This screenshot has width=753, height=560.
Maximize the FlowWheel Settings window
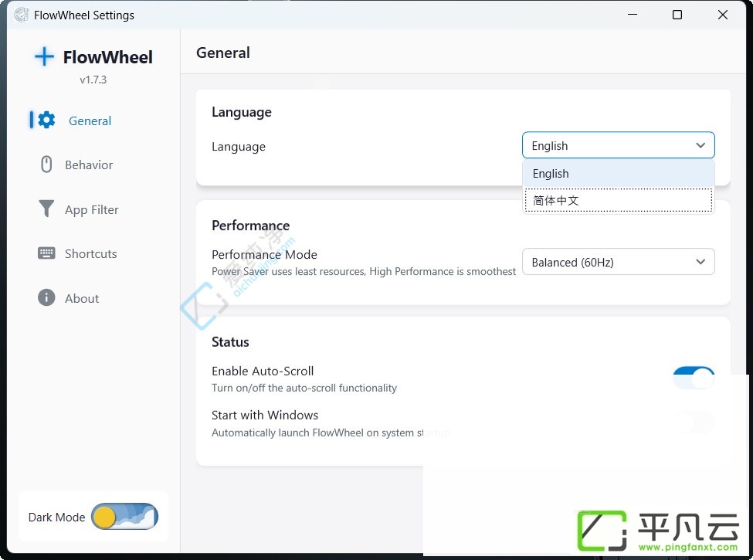(x=677, y=15)
